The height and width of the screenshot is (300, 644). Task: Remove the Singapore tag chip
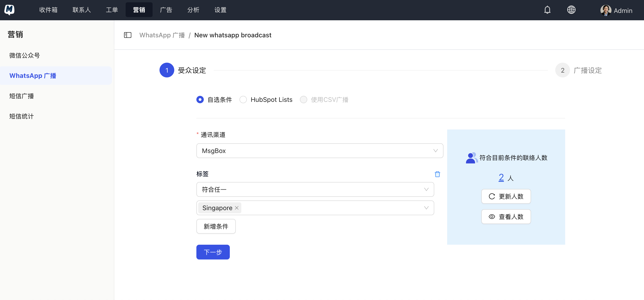[237, 208]
